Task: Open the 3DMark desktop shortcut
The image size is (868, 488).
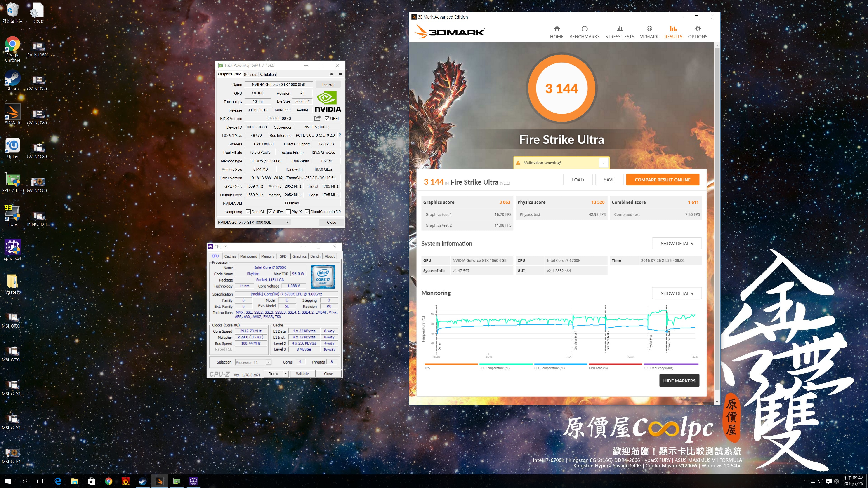Action: pyautogui.click(x=12, y=114)
